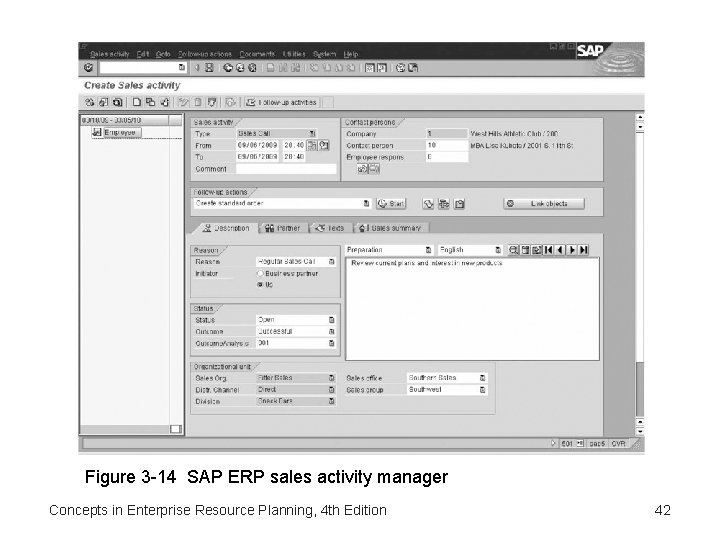Click the Print icon in top toolbar
720x540 pixels.
(271, 68)
